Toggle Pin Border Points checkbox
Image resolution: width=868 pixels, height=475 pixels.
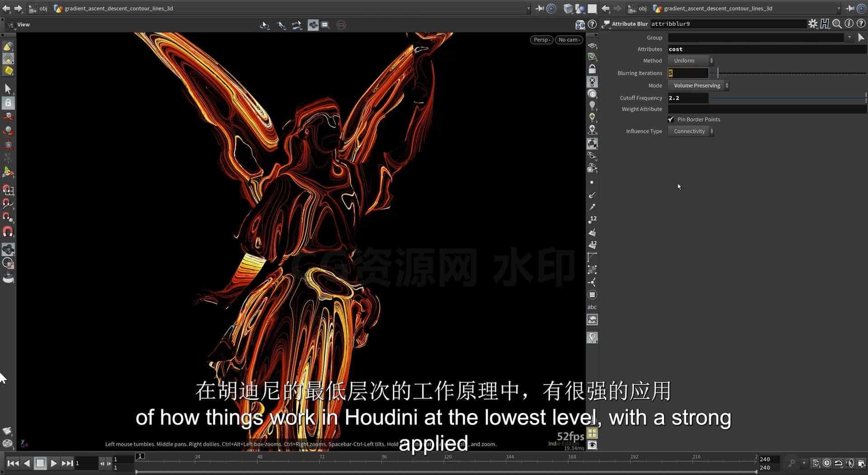point(671,120)
